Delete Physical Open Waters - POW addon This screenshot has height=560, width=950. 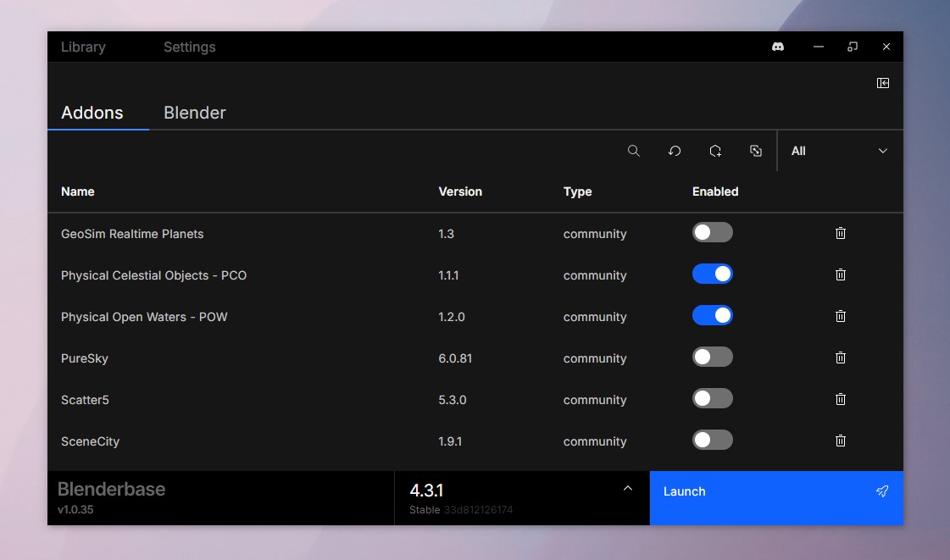pyautogui.click(x=841, y=316)
